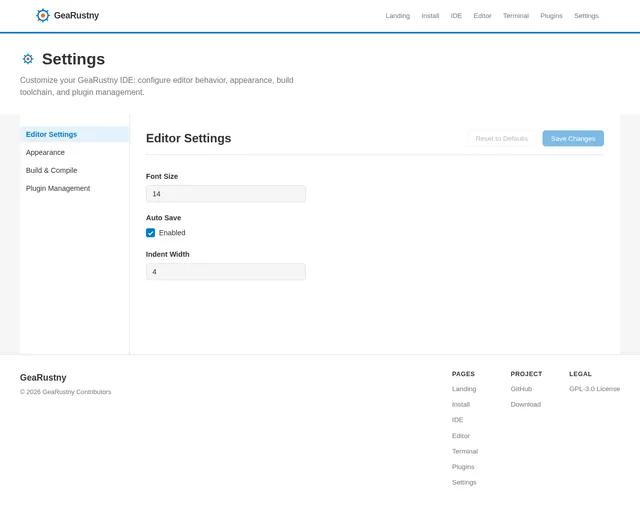Open Editor in top navigation
This screenshot has height=505, width=640.
click(x=482, y=16)
